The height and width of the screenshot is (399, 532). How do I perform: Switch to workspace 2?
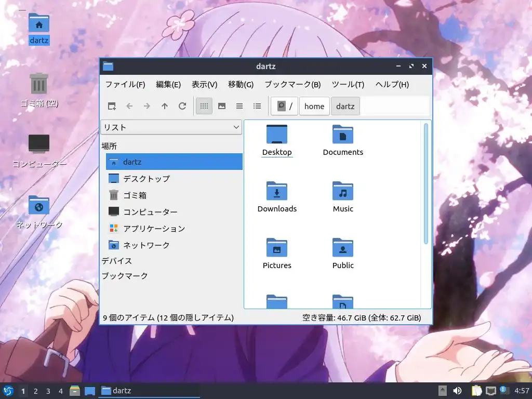(x=36, y=391)
